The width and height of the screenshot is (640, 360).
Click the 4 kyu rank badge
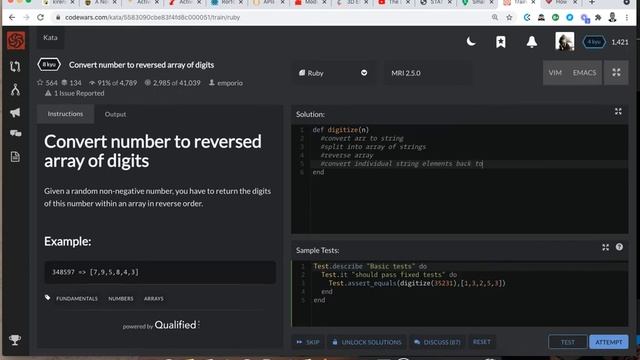pyautogui.click(x=594, y=42)
